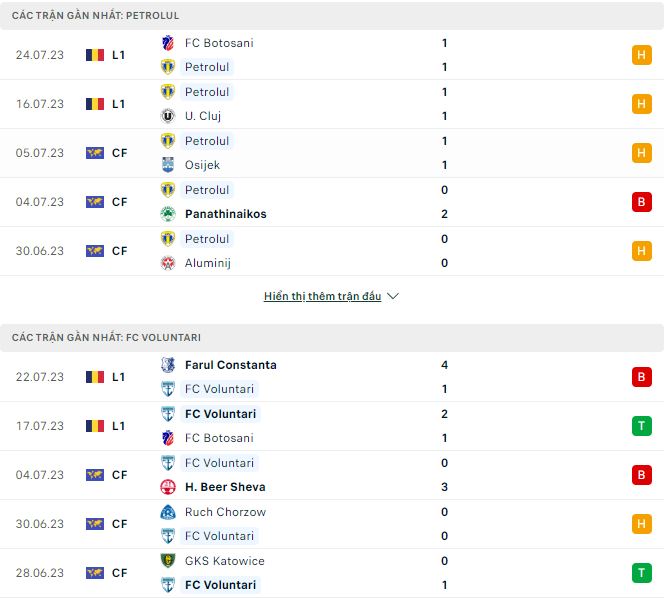The image size is (667, 599).
Task: Click the Osijek team crest
Action: [x=167, y=165]
